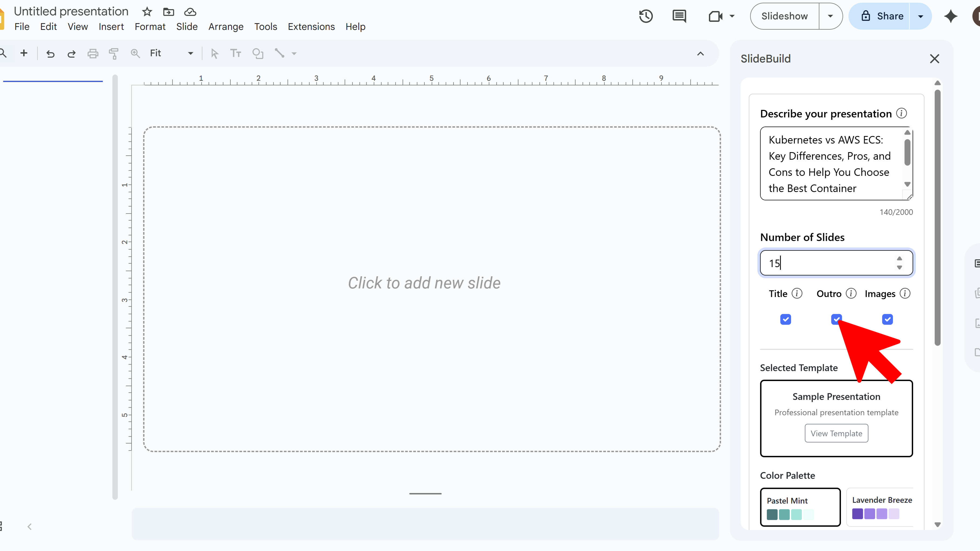
Task: Click the move to folder icon
Action: tap(168, 12)
